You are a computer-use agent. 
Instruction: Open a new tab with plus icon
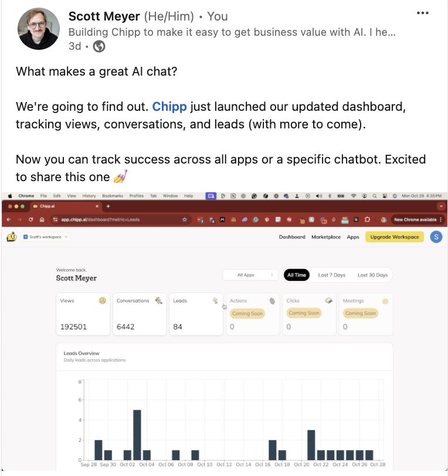(x=108, y=206)
